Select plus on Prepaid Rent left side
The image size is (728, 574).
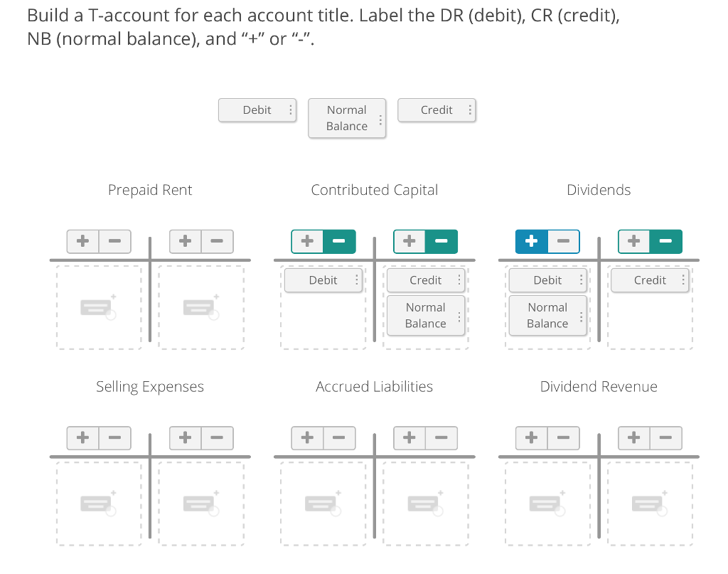point(83,241)
